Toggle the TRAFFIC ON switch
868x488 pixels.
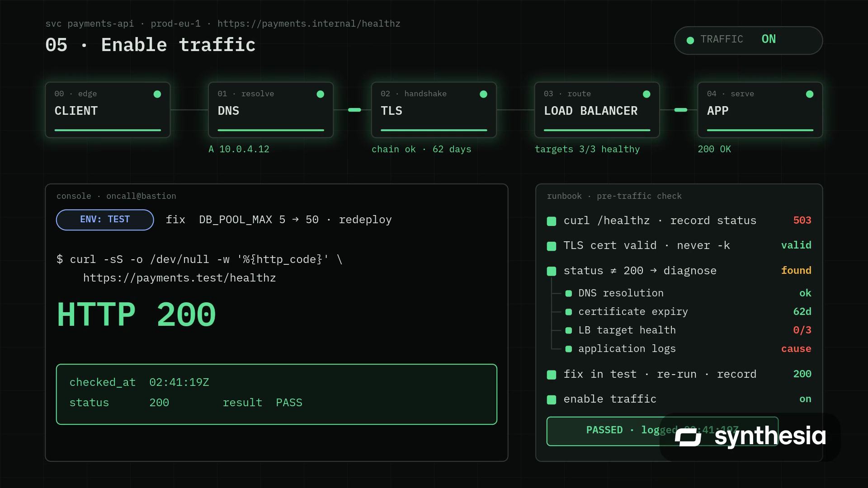tap(748, 41)
